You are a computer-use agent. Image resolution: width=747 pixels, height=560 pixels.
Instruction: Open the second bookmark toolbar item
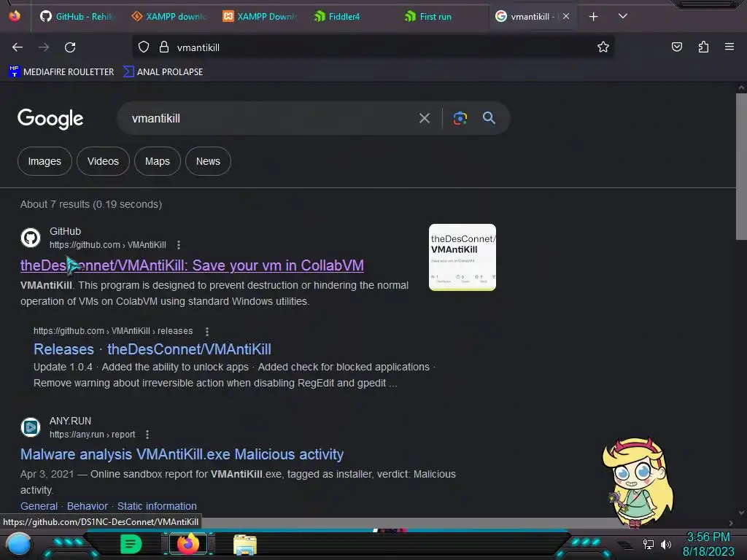tap(163, 72)
